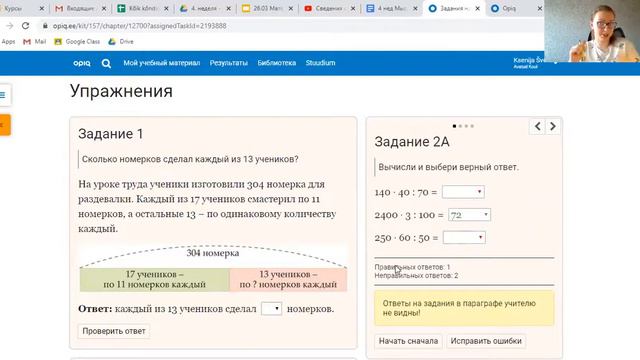640x360 pixels.
Task: Click the address bar URL
Action: coord(139,26)
